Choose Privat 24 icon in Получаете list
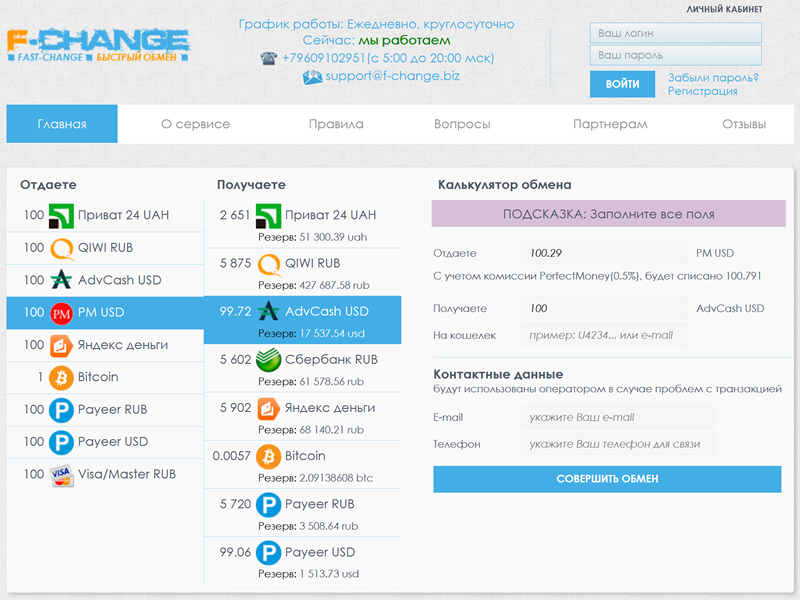The image size is (800, 600). click(268, 215)
